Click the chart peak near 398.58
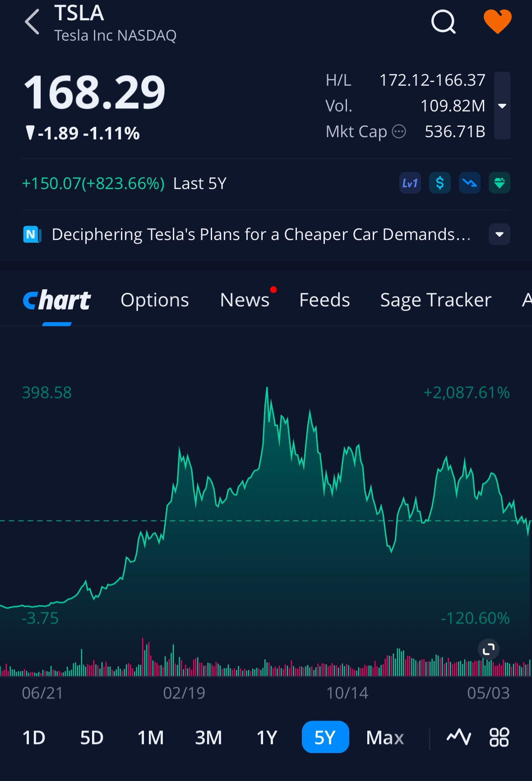Screen dimensions: 532x781 click(x=267, y=388)
